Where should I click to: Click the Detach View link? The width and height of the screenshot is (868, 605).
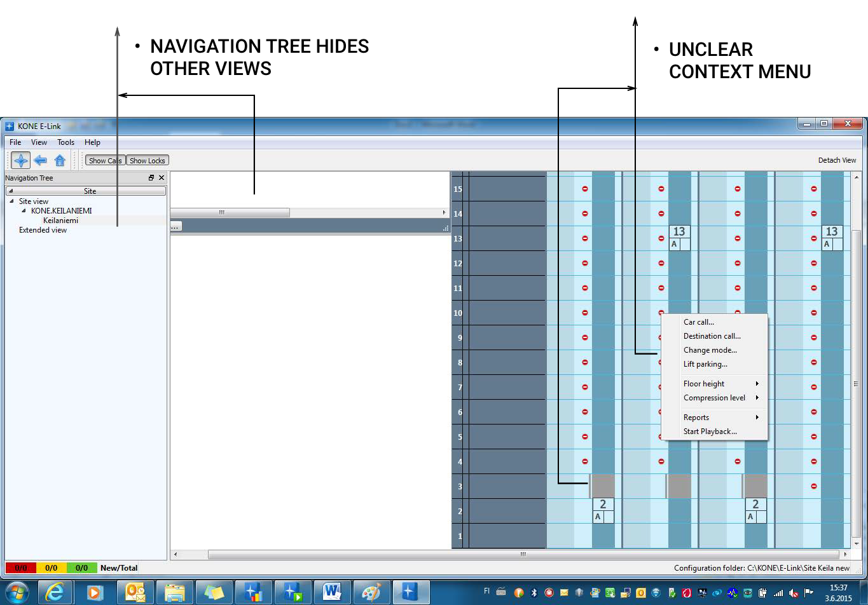tap(837, 160)
